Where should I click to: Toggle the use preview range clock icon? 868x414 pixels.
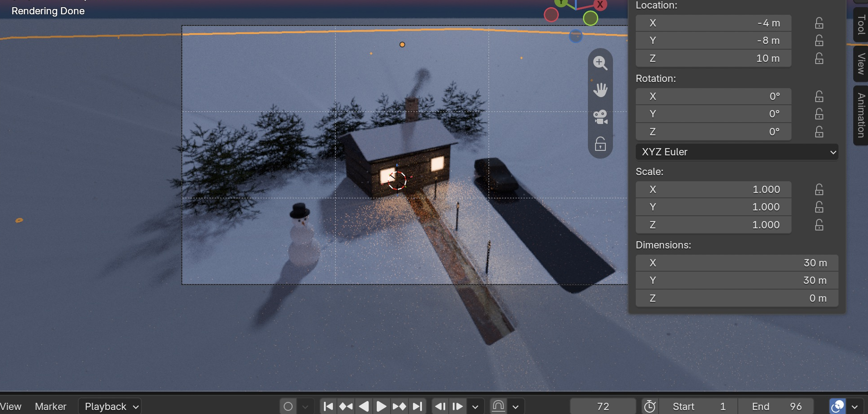coord(650,406)
